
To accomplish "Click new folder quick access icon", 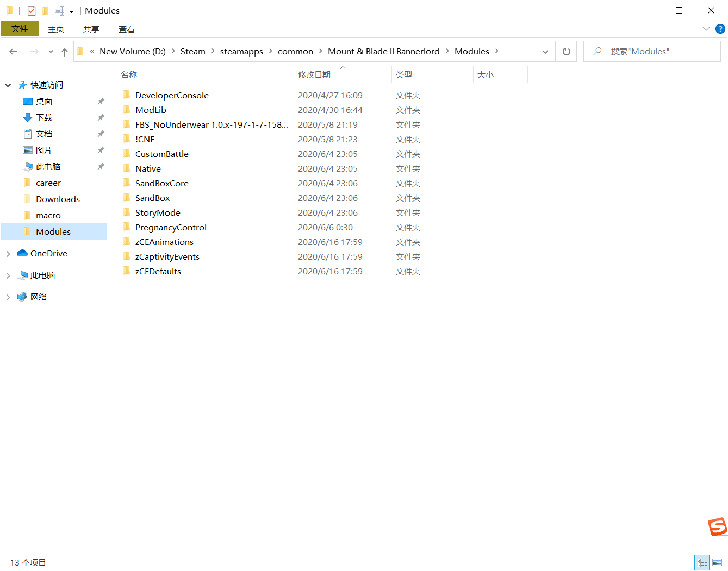I will 45,10.
